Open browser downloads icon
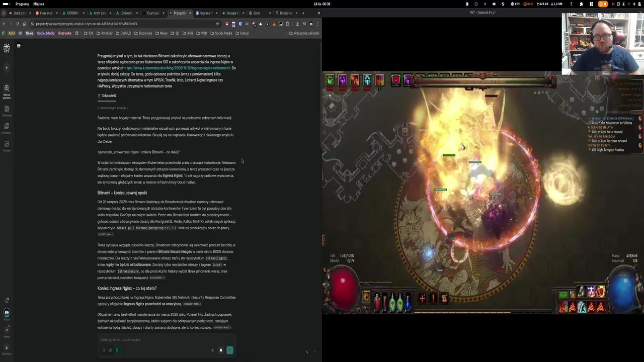Screen dimensions: 644x362 point(297,24)
